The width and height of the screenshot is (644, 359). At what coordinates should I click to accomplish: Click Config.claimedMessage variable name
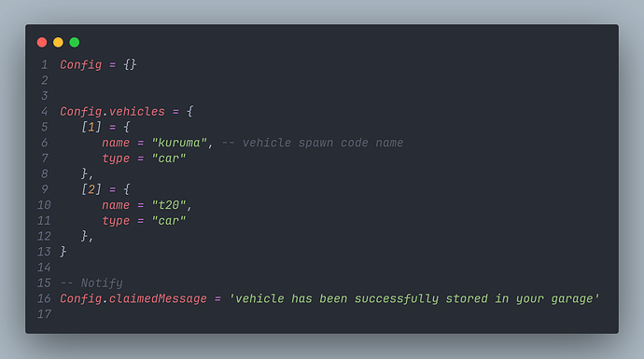(x=133, y=298)
